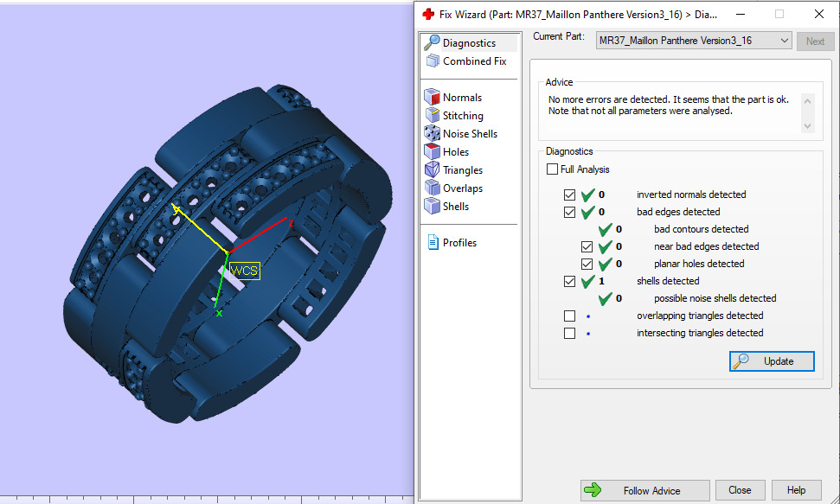
Task: Close the Fix Wizard window with X
Action: coord(819,15)
